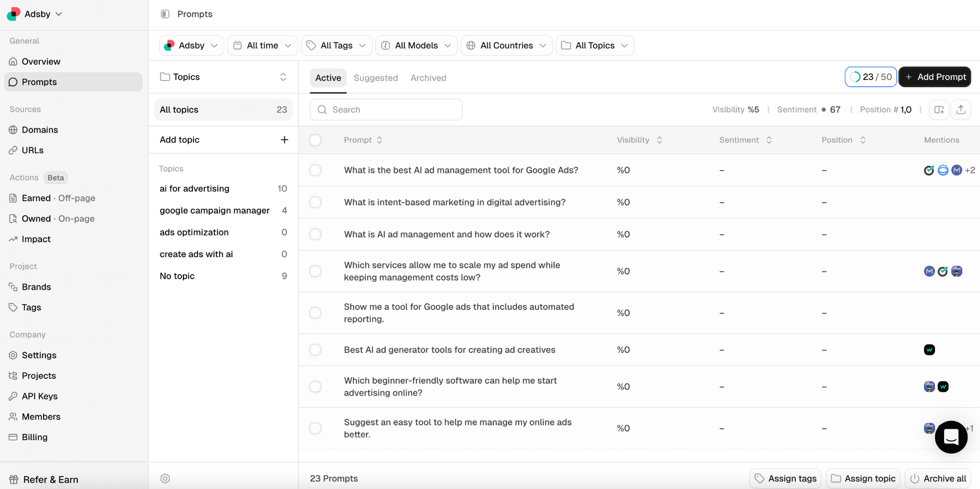Switch to the Suggested tab
The width and height of the screenshot is (980, 489).
pyautogui.click(x=376, y=78)
